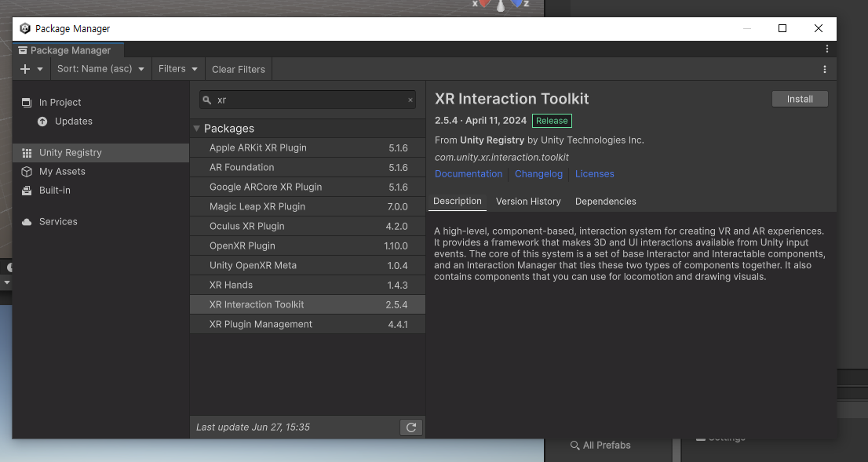Click Last update Jun 27 status text
This screenshot has height=462, width=868.
click(x=253, y=427)
